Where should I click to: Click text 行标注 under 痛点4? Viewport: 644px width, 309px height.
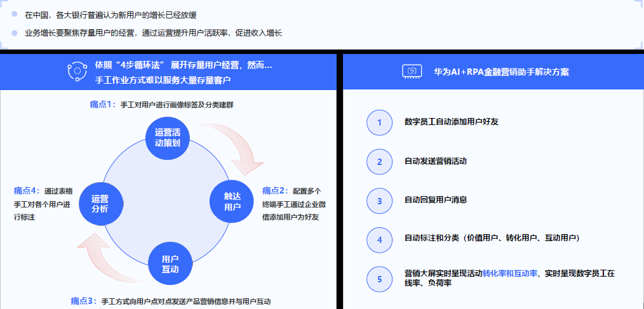[x=24, y=217]
